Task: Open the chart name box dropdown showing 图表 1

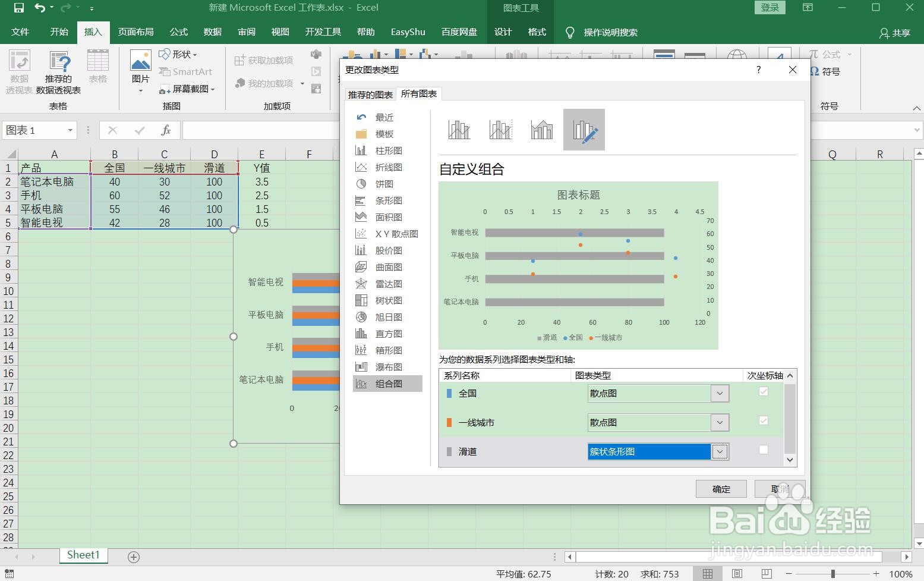Action: (x=69, y=130)
